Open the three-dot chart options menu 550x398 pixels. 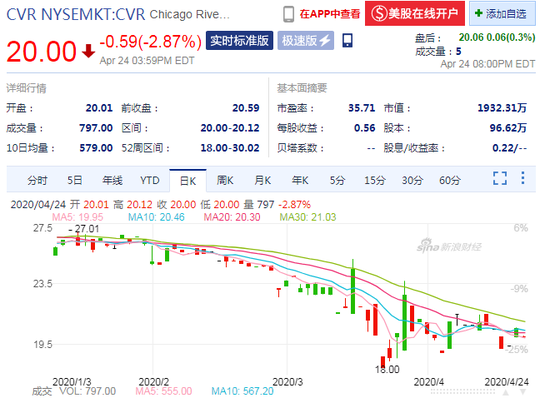coord(523,178)
